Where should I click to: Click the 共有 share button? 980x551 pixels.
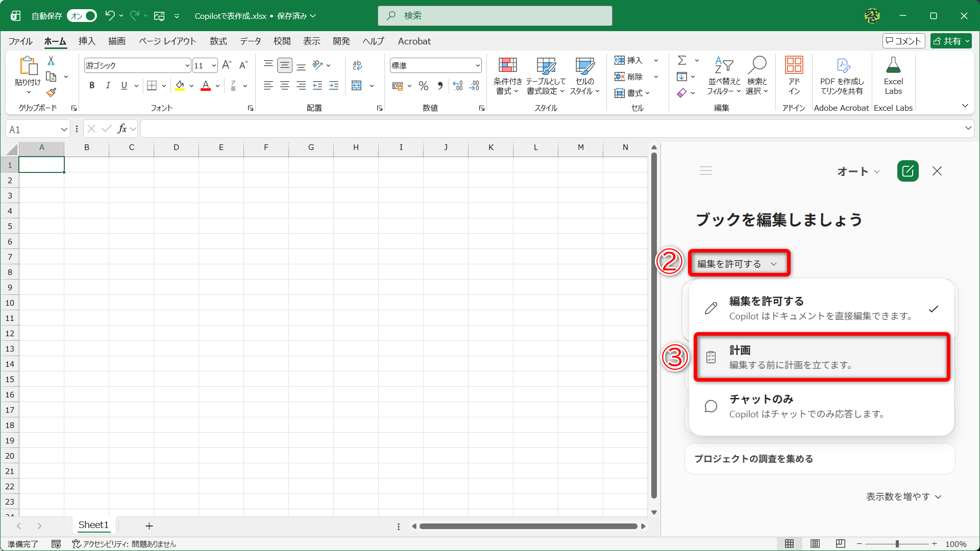[x=951, y=41]
